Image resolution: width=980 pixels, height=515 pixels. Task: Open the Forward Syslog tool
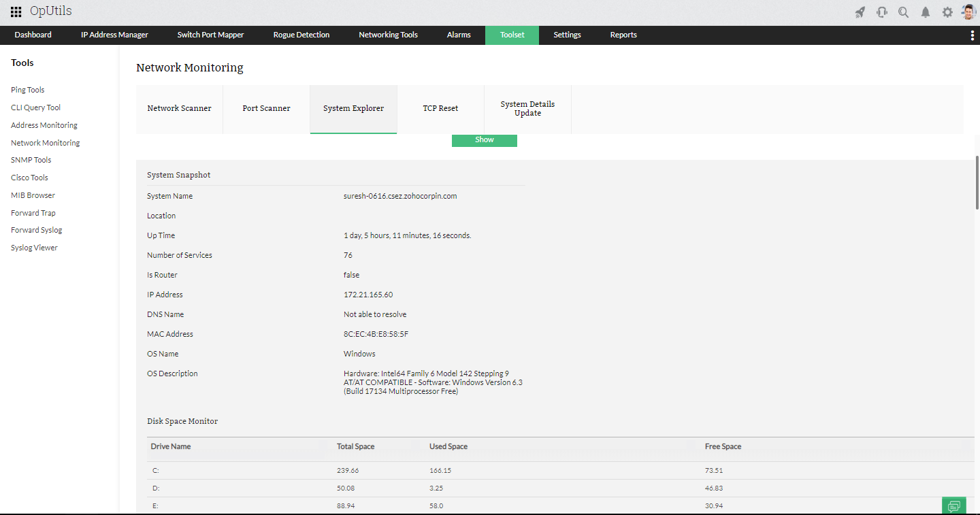tap(36, 229)
